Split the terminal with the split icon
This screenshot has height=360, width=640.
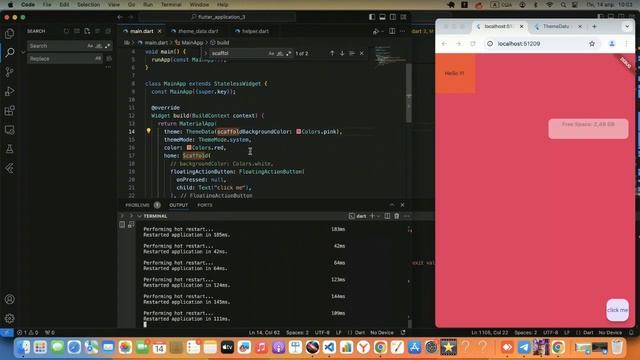(x=387, y=216)
